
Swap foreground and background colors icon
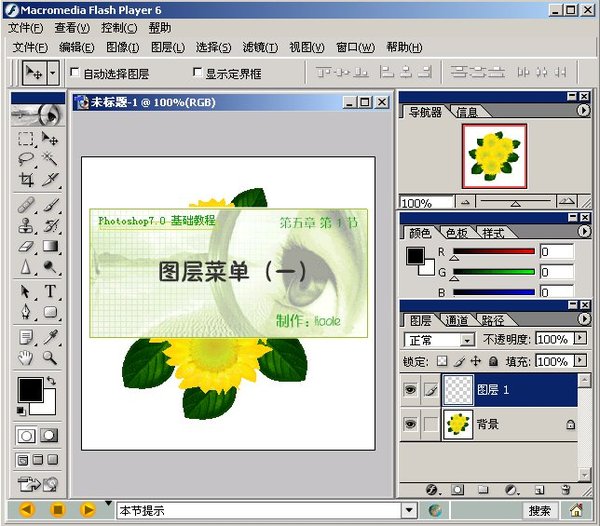pos(51,381)
